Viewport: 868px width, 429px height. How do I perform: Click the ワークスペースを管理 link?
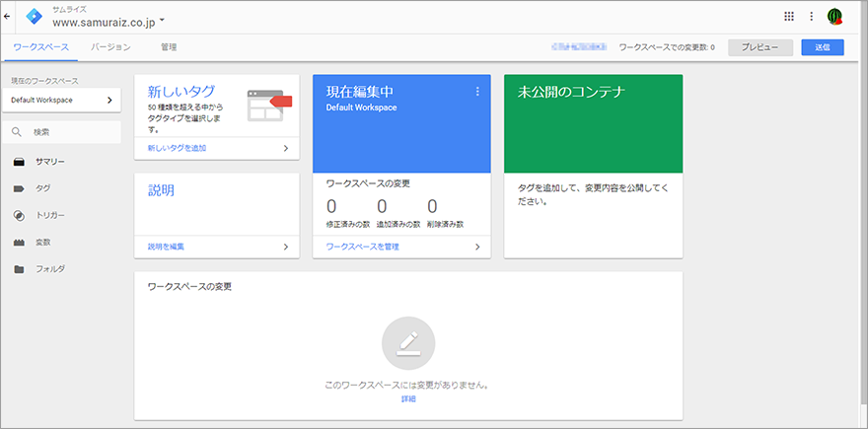pyautogui.click(x=363, y=247)
